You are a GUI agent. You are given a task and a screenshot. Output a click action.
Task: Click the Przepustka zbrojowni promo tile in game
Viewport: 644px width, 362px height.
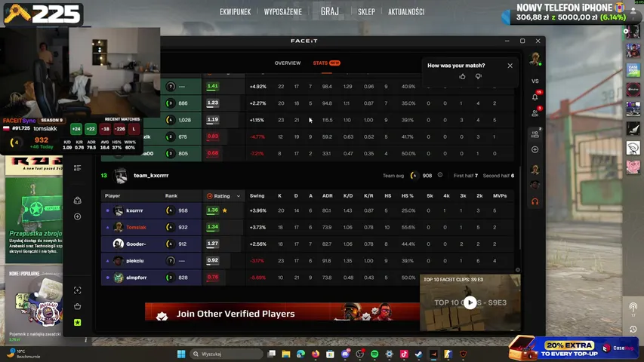(34, 219)
